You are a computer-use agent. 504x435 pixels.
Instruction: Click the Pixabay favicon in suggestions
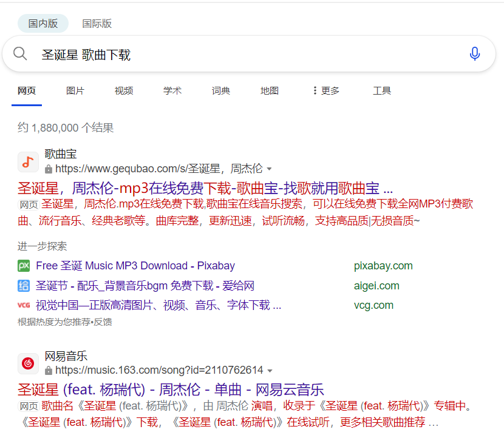click(24, 266)
